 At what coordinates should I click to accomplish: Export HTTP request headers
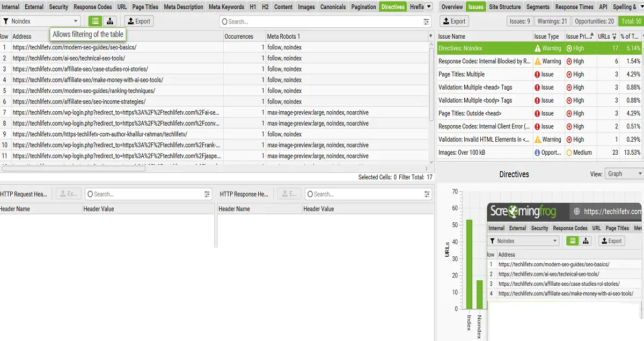(68, 194)
